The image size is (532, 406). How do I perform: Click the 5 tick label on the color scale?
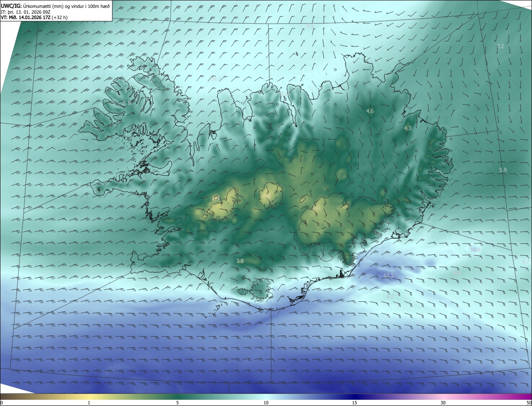pos(177,403)
